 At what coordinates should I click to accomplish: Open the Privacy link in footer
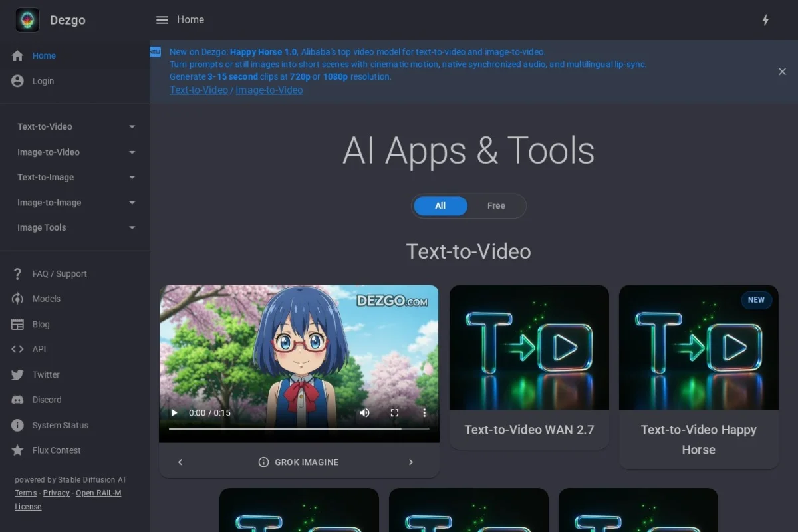click(57, 493)
